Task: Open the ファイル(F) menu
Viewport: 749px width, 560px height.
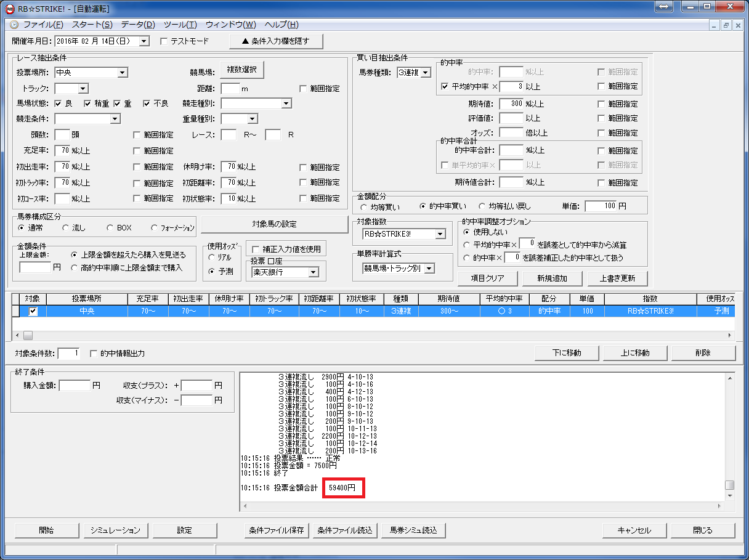Action: tap(43, 25)
